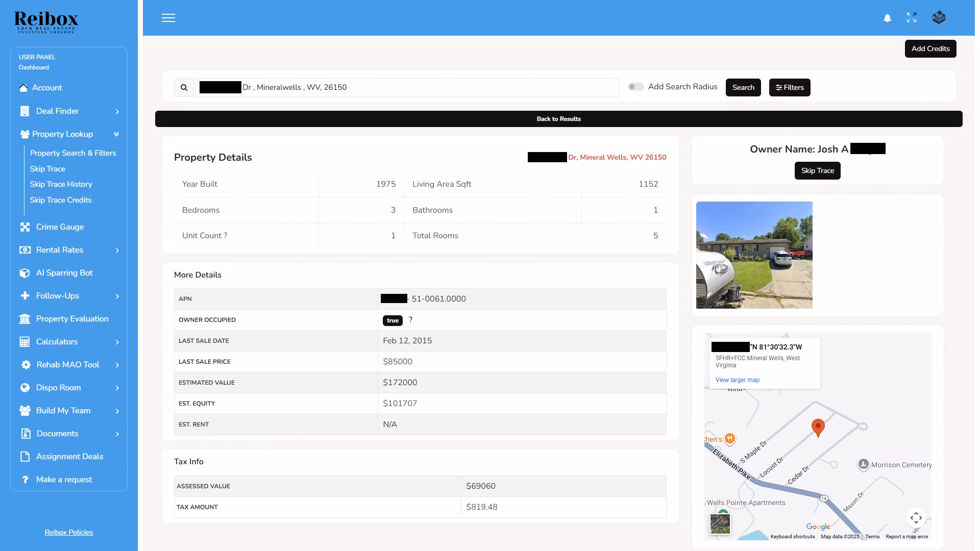This screenshot has height=551, width=980.
Task: Select Property Search & Filters item
Action: [x=73, y=153]
